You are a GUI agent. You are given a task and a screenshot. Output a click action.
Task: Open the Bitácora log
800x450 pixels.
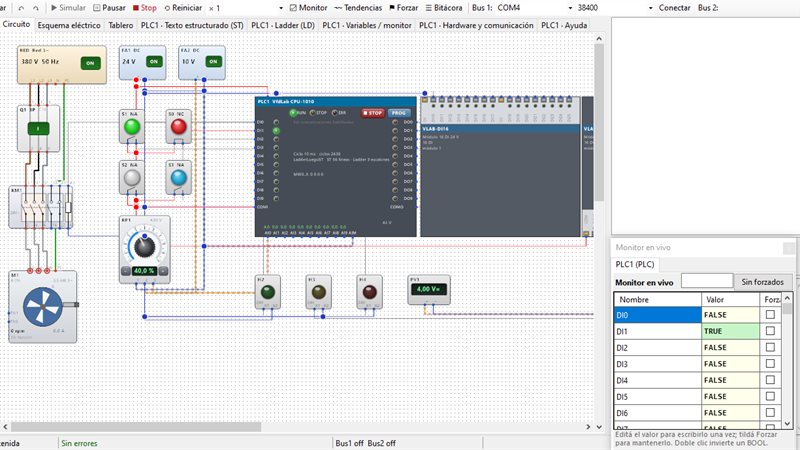[x=444, y=8]
